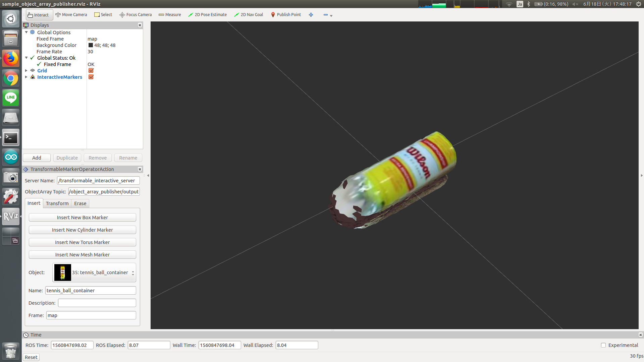Click Insert New Cylinder Marker
This screenshot has width=644, height=362.
pos(83,230)
